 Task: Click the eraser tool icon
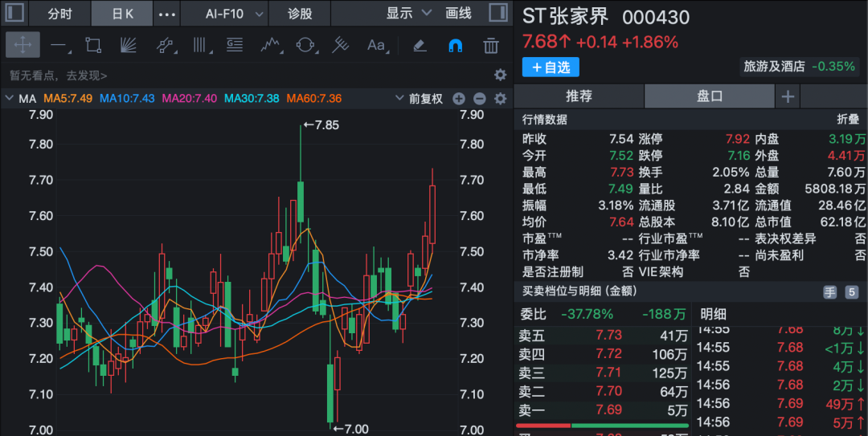[x=419, y=46]
